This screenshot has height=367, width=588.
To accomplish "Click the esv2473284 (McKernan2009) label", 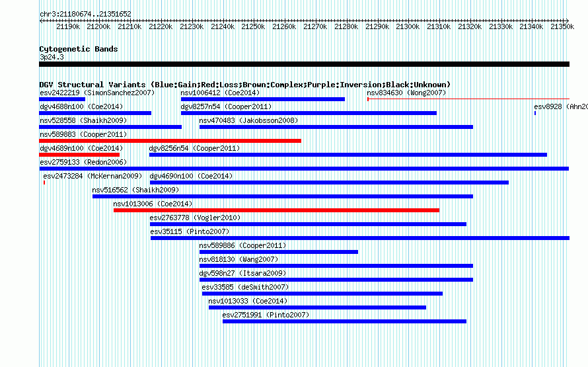I will click(92, 176).
